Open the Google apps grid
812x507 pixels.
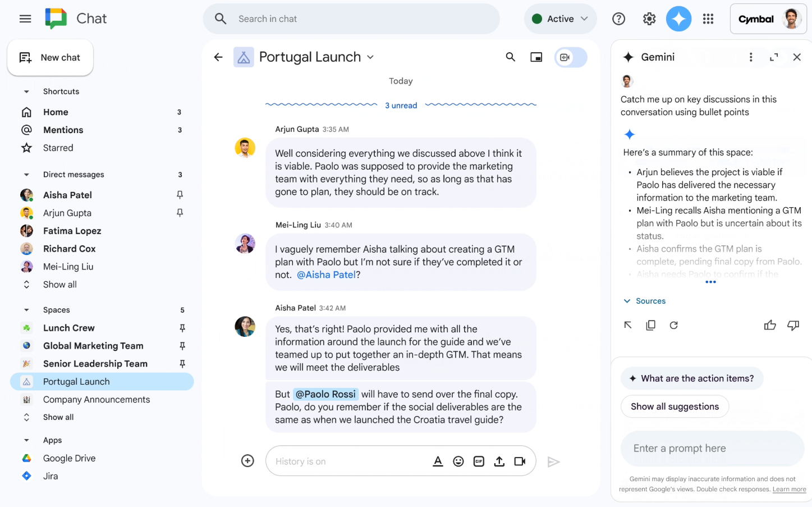tap(708, 19)
